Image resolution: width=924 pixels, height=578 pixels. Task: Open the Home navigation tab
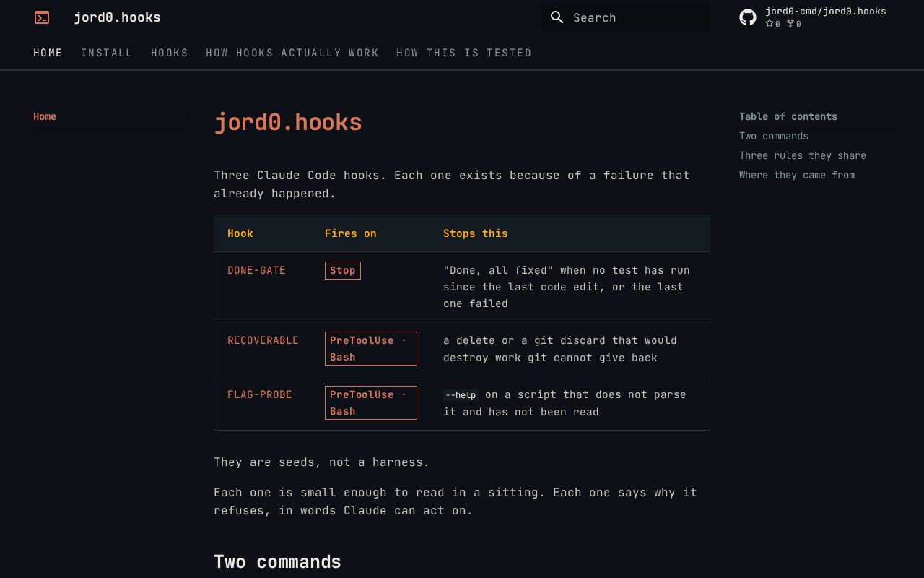48,53
